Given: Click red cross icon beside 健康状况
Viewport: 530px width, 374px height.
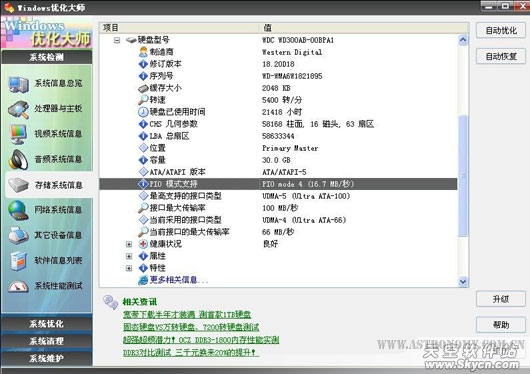Looking at the screenshot, I should coord(143,244).
